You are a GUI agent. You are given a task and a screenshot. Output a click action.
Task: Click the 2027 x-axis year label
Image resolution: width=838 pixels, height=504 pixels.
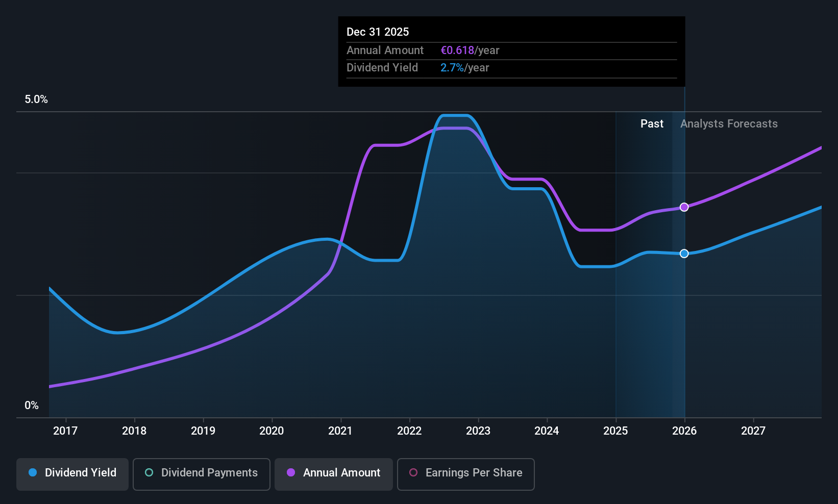(753, 431)
